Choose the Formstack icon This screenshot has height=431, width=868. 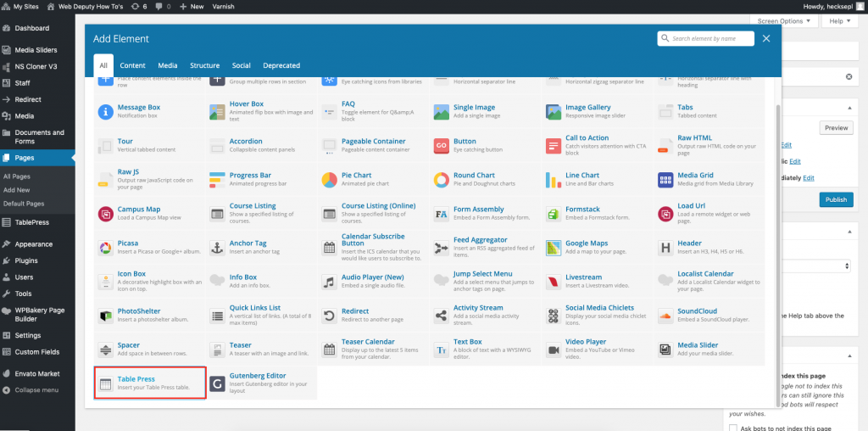click(554, 213)
